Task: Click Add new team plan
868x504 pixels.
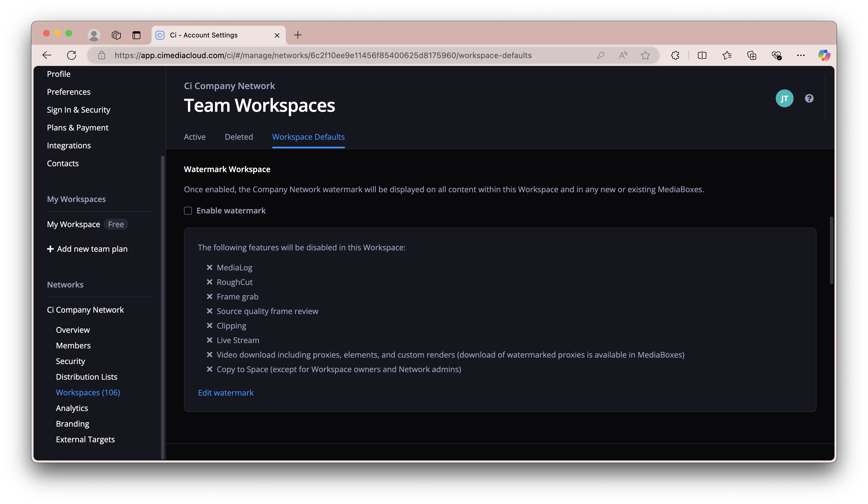Action: click(92, 249)
